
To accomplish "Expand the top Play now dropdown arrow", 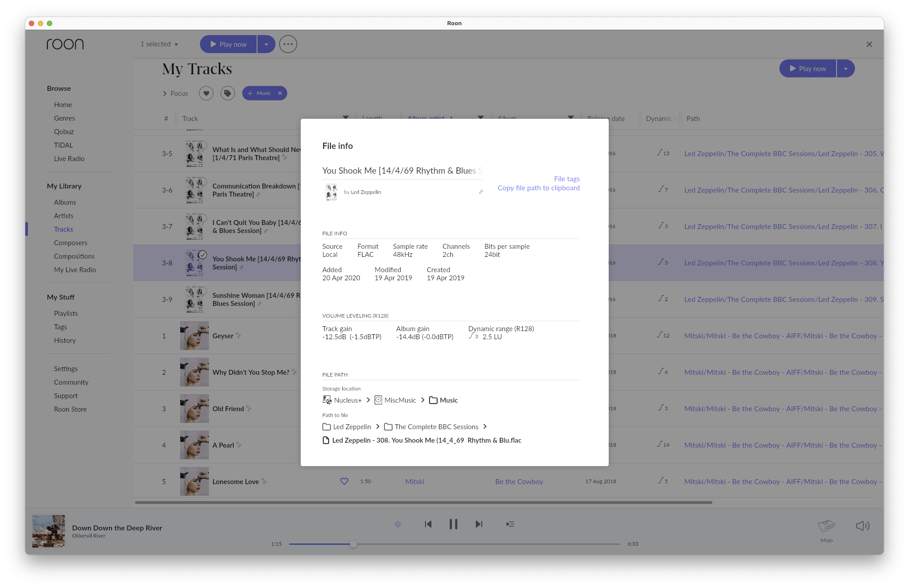I will pyautogui.click(x=266, y=44).
